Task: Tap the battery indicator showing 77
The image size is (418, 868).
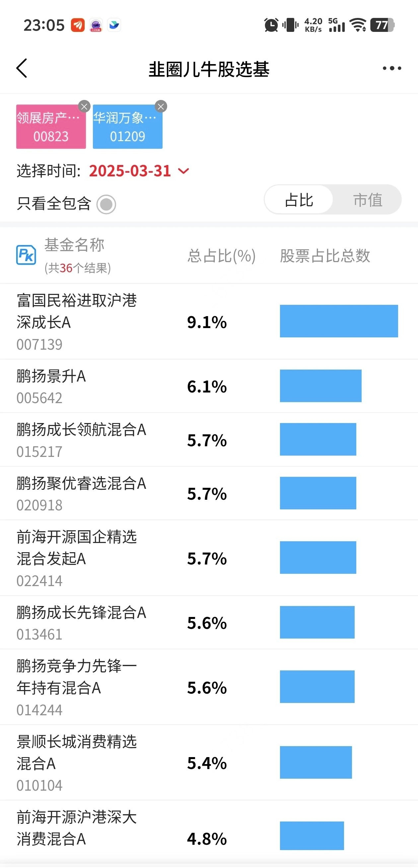Action: pos(382,25)
